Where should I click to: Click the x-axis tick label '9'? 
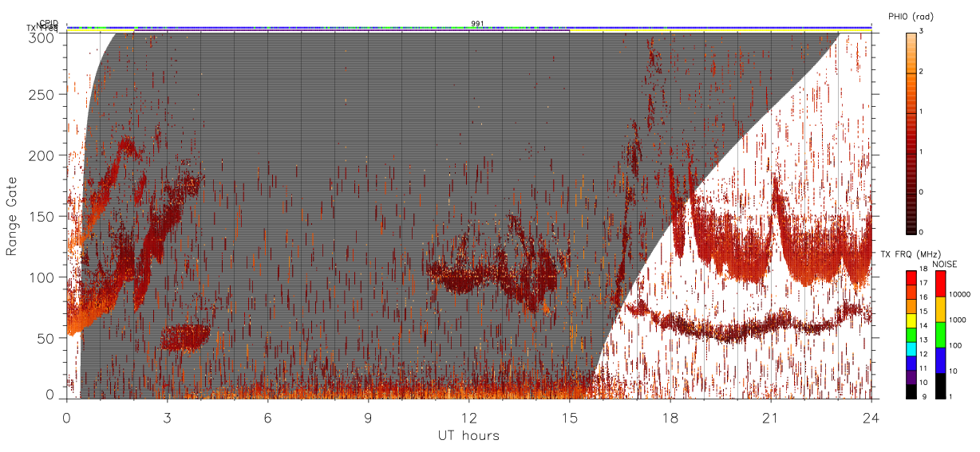369,418
